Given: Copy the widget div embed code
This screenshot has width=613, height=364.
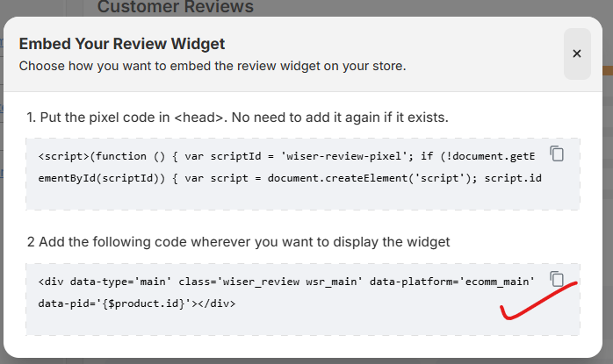Looking at the screenshot, I should click(557, 279).
